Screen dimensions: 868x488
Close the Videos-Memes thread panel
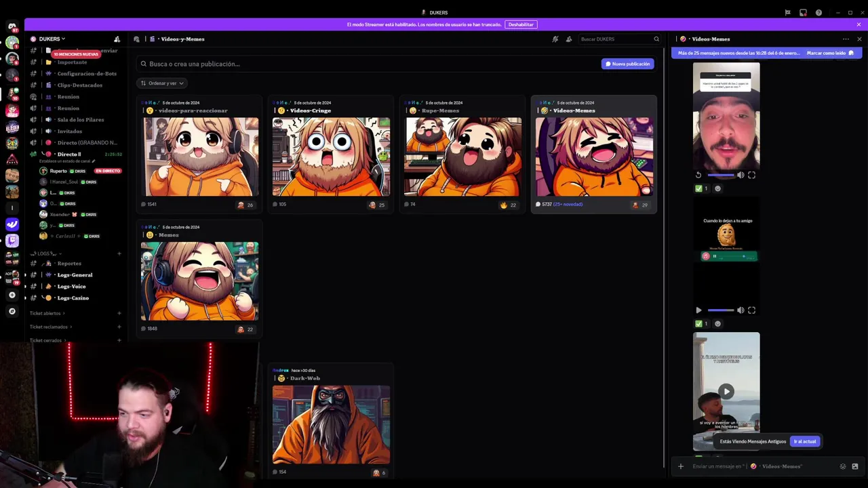coord(859,39)
